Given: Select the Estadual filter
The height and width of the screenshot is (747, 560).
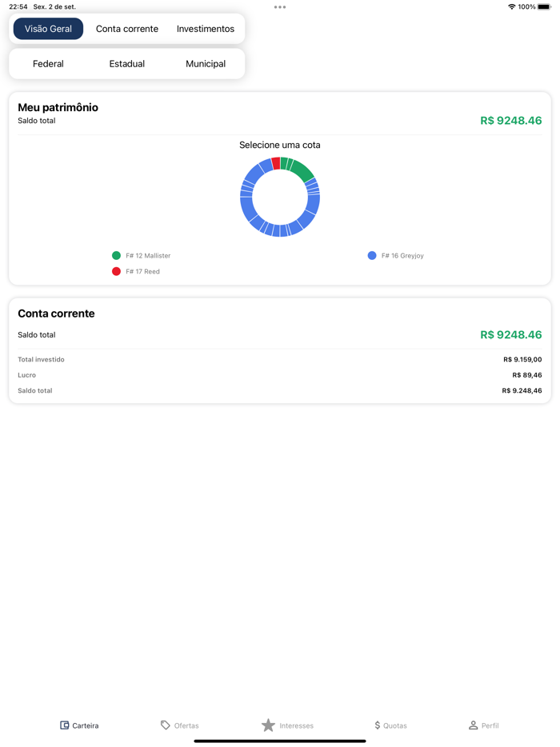Looking at the screenshot, I should coord(127,64).
